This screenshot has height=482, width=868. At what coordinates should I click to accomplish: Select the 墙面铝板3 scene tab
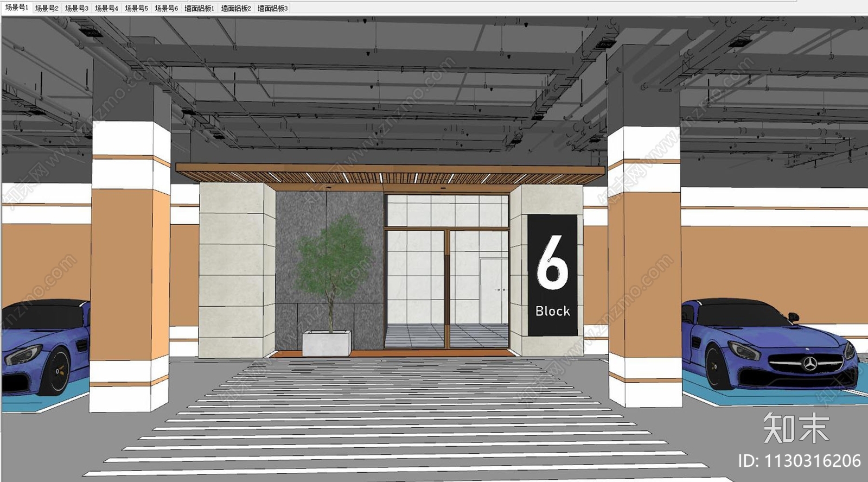[x=272, y=8]
